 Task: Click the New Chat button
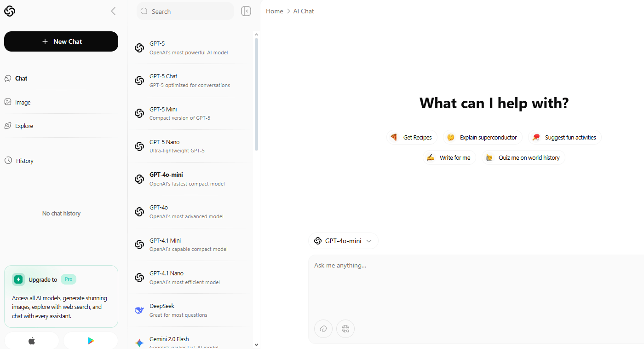(61, 41)
